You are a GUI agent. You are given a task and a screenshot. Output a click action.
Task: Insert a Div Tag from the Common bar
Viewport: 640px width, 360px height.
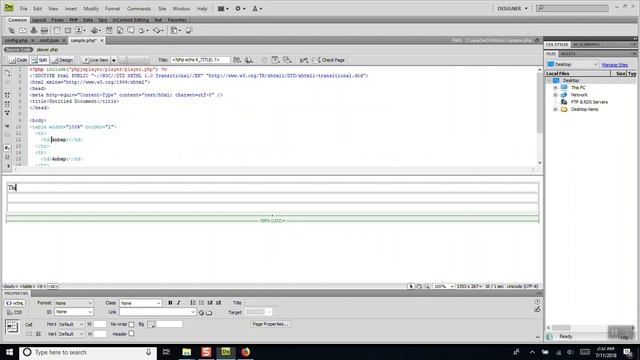coord(68,31)
